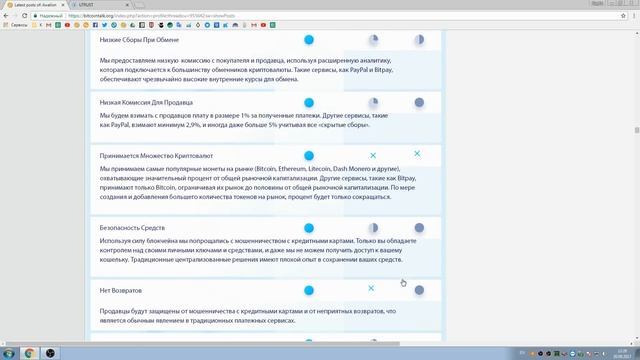Click the vertical scrollbar thumb
Screen dimensions: 640x360
tap(637, 130)
